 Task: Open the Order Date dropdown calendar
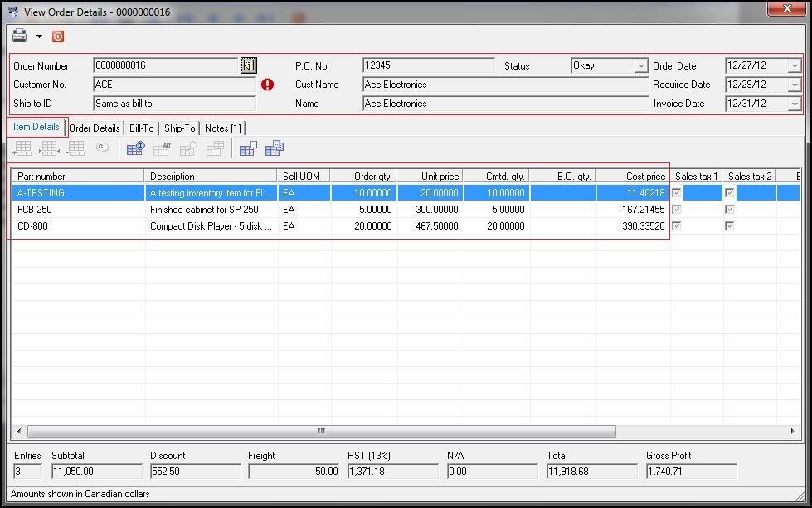click(x=795, y=65)
